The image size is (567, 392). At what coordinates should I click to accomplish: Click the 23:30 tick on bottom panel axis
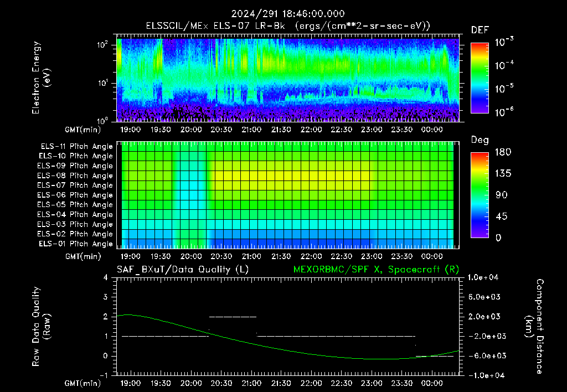402,383
